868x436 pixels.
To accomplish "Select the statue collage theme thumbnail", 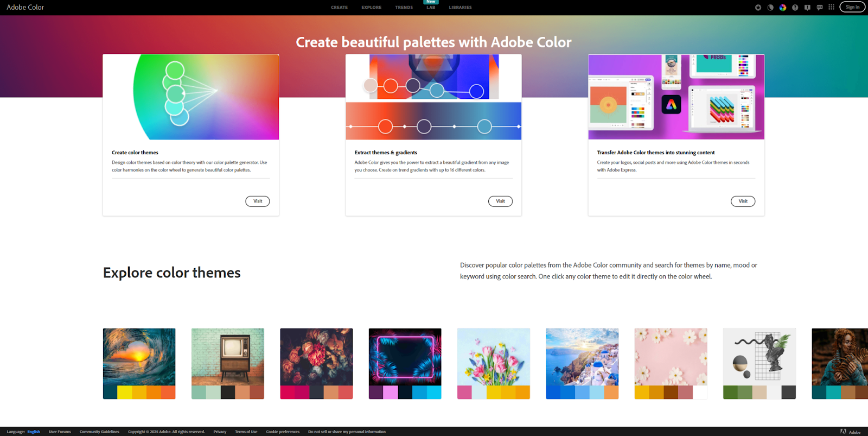I will coord(759,357).
